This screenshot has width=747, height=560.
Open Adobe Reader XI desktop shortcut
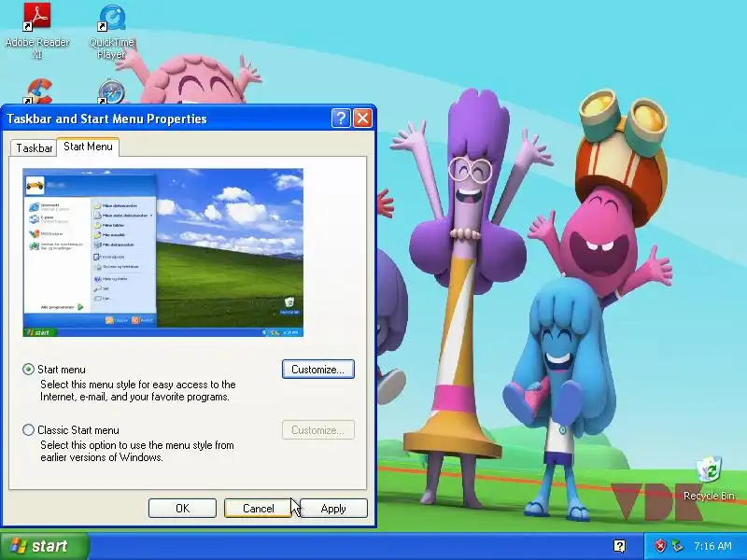37,30
